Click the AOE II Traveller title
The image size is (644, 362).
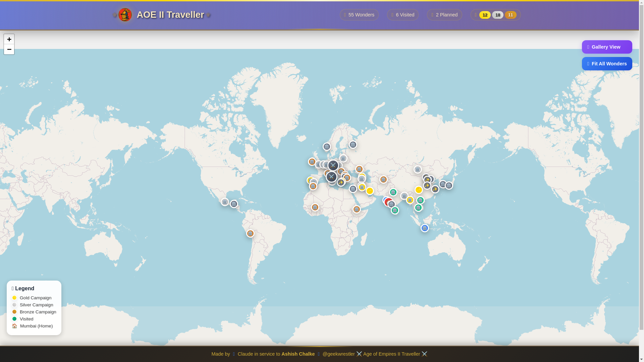click(170, 15)
